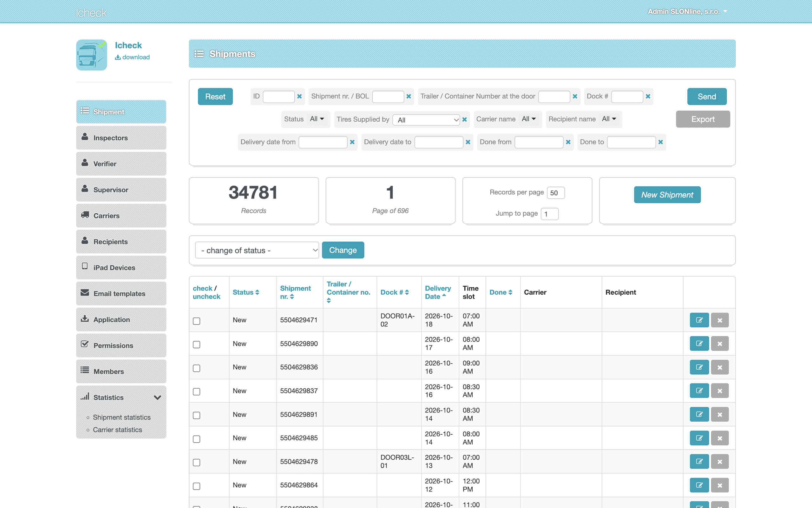Image resolution: width=812 pixels, height=508 pixels.
Task: Delete shipment 5504629864 with X icon
Action: pos(720,485)
